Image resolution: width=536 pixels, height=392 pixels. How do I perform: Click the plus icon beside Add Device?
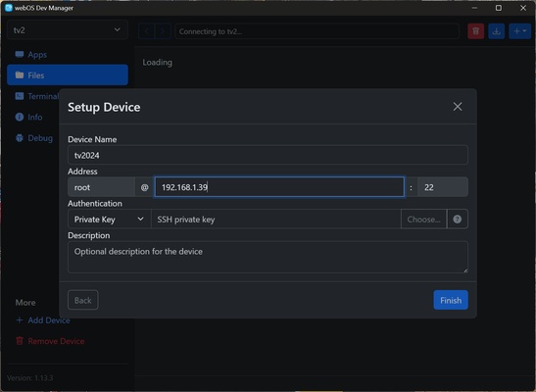pyautogui.click(x=20, y=320)
